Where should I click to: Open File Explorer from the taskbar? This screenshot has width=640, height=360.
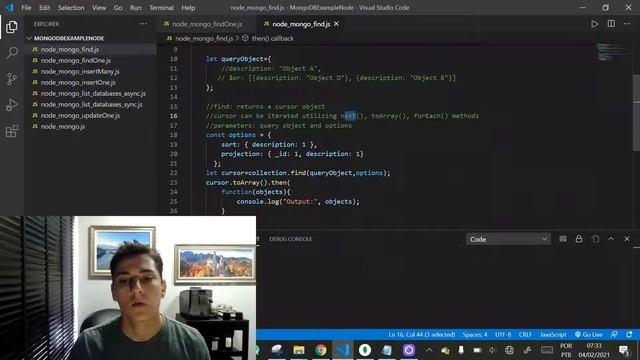coord(299,350)
